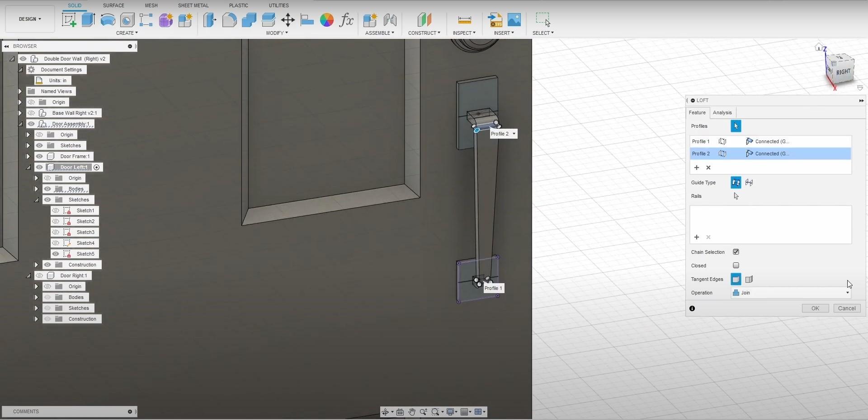The width and height of the screenshot is (868, 420).
Task: Click the Fillet tool icon
Action: (229, 20)
